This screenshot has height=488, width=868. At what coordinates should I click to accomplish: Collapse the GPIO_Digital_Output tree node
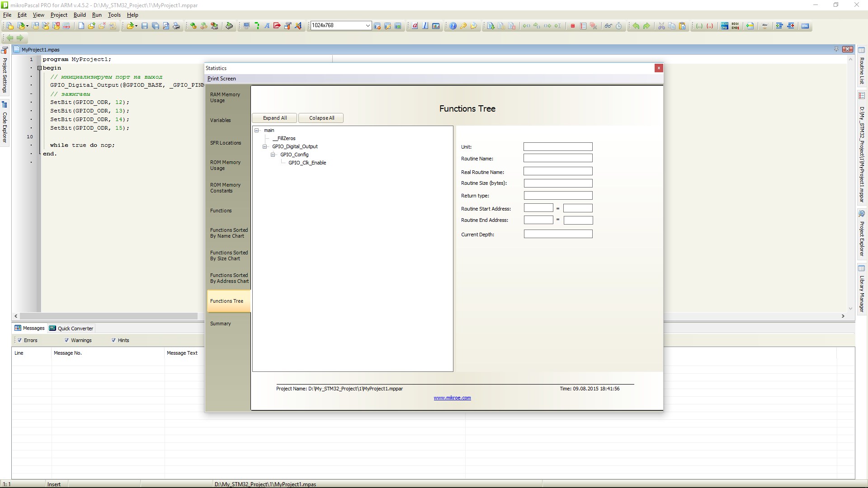(x=265, y=146)
